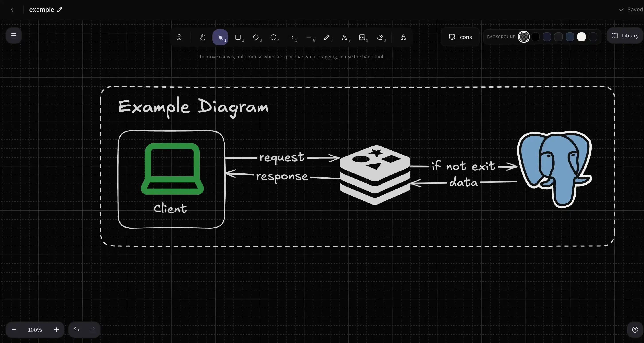Choose the black background swatch
The width and height of the screenshot is (644, 343).
pyautogui.click(x=535, y=37)
